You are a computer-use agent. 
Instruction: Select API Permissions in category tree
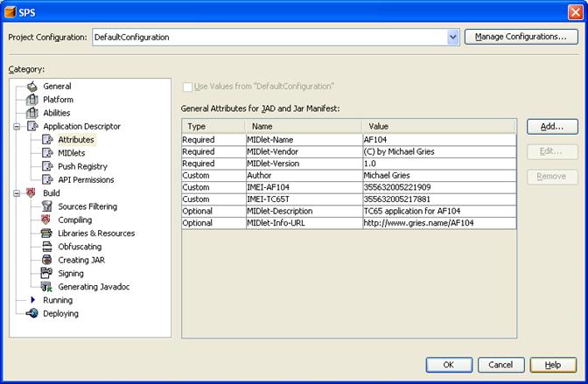[x=86, y=180]
